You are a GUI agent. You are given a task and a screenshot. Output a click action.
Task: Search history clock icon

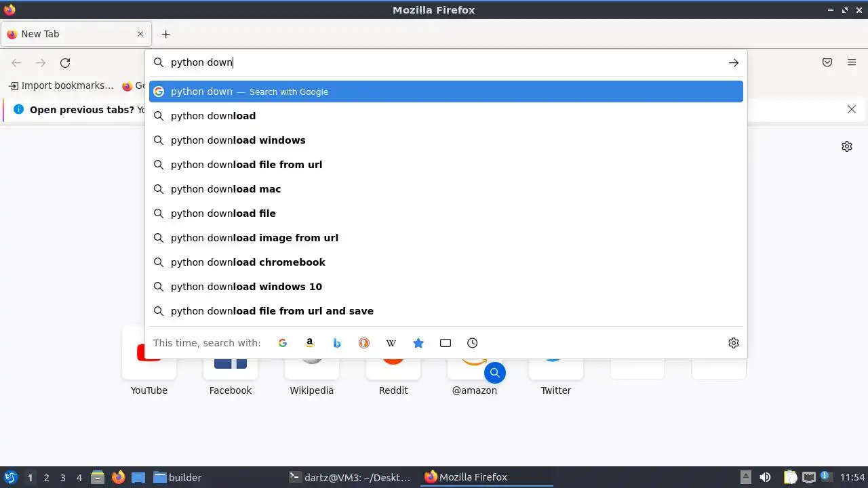point(473,343)
